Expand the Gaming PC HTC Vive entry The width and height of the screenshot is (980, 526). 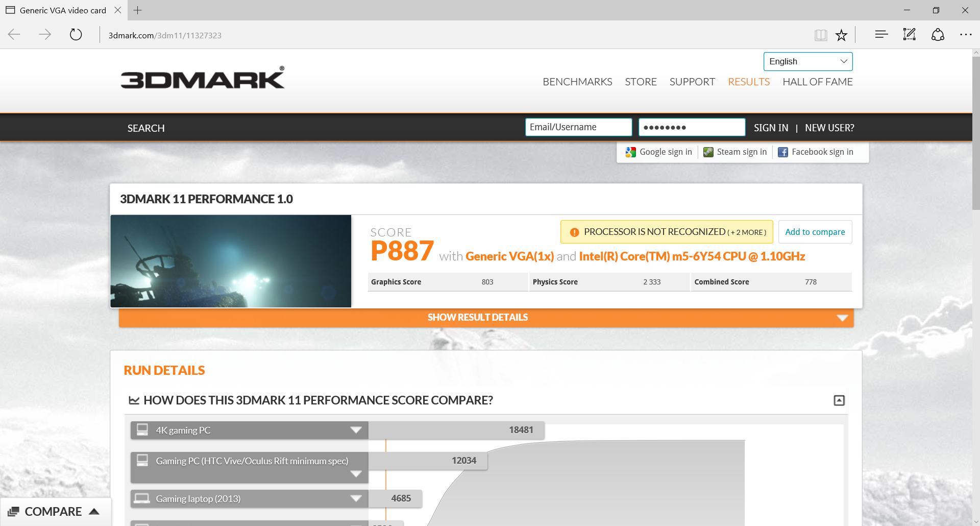356,474
